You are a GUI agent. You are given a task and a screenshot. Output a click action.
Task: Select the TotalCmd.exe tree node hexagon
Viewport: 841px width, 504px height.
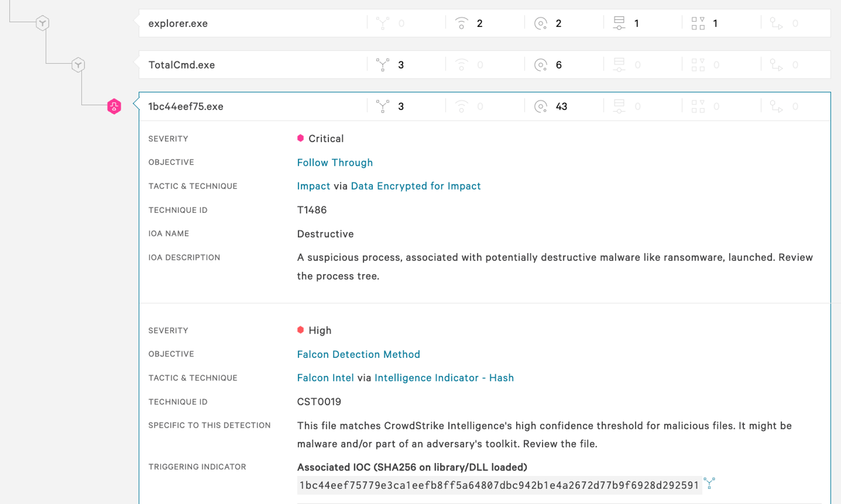coord(78,65)
